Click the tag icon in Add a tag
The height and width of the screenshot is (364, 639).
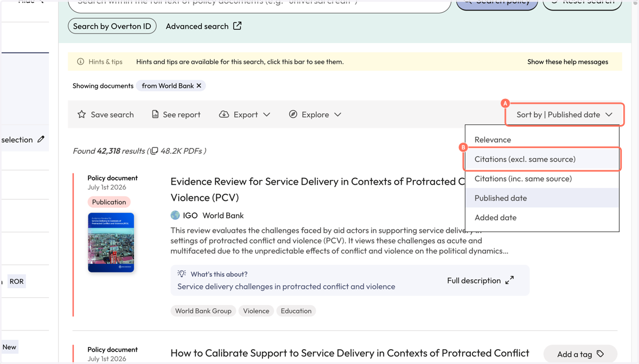[x=601, y=354]
